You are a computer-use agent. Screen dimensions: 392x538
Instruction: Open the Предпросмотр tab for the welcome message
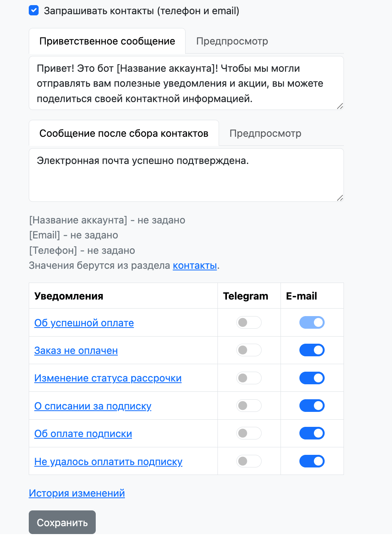[232, 41]
